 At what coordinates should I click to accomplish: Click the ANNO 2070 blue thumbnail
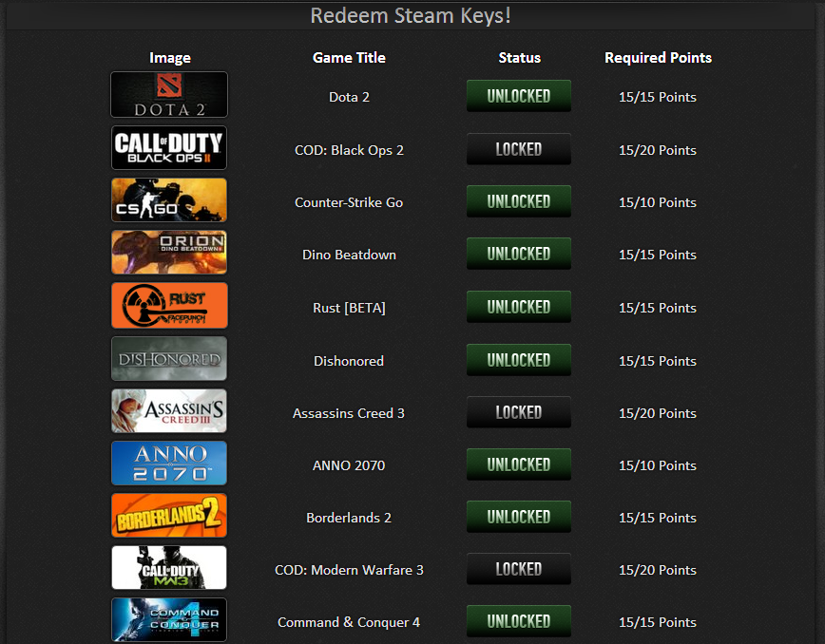169,464
